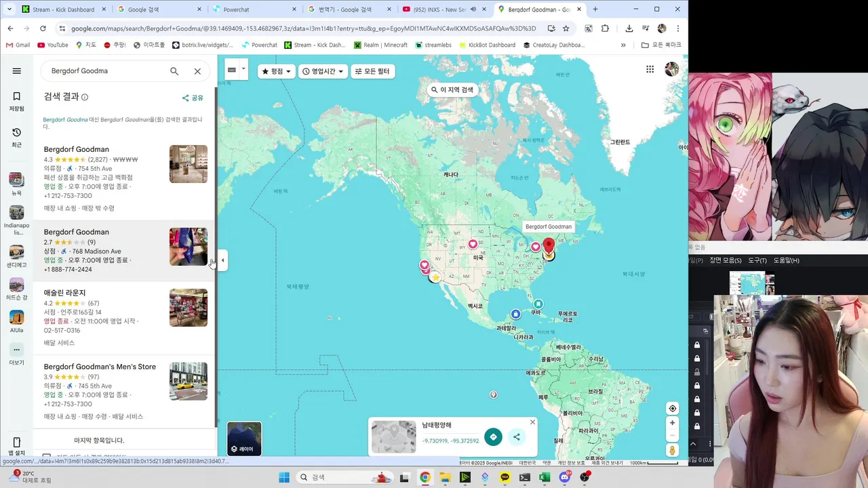Open 도구(T) menu in OBS window
The height and width of the screenshot is (488, 868).
point(757,260)
